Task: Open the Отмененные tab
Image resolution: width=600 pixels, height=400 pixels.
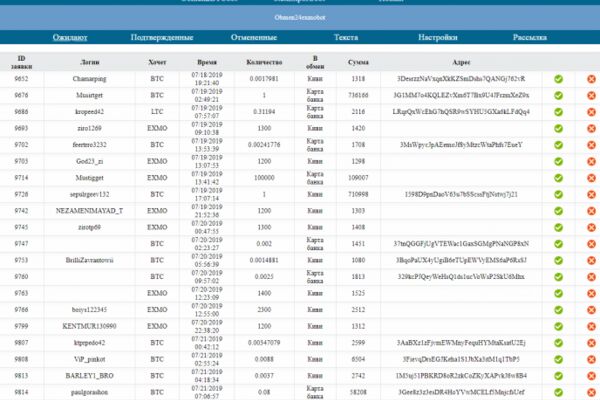Action: click(x=254, y=38)
